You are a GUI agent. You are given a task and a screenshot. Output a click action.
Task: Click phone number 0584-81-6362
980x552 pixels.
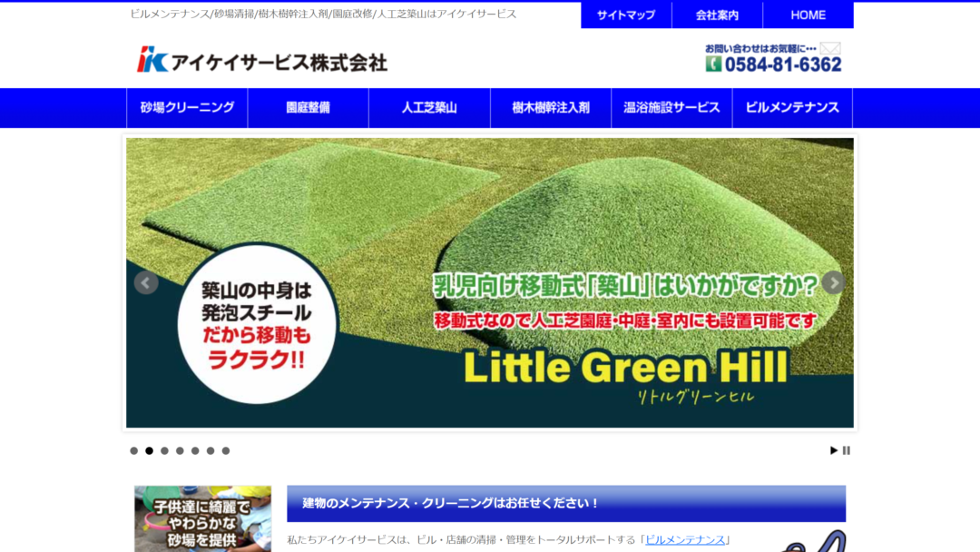(x=783, y=64)
